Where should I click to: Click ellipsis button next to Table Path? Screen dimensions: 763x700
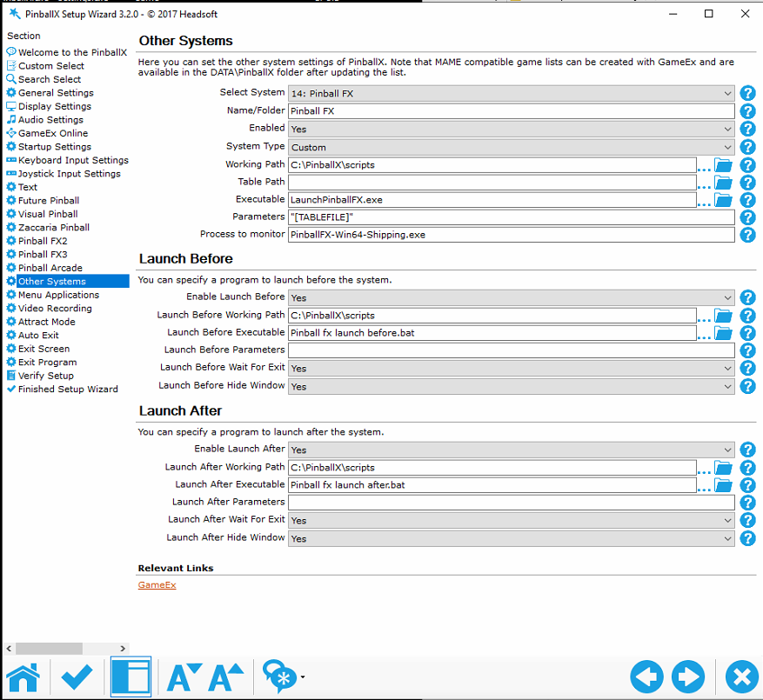click(704, 186)
